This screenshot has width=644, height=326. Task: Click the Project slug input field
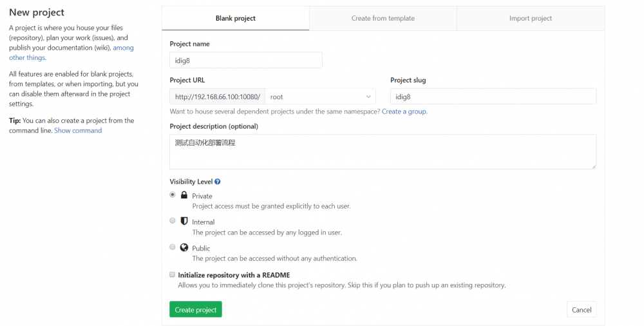(x=493, y=97)
